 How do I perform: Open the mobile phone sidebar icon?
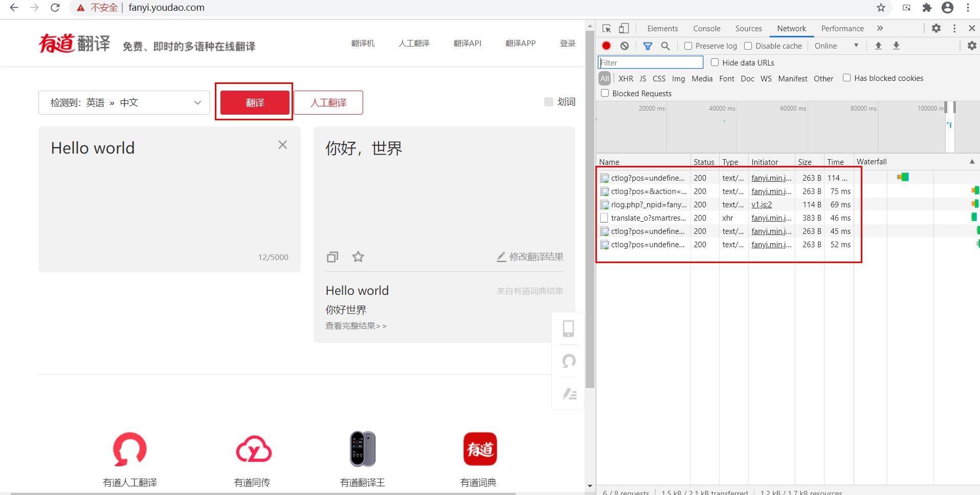tap(568, 328)
